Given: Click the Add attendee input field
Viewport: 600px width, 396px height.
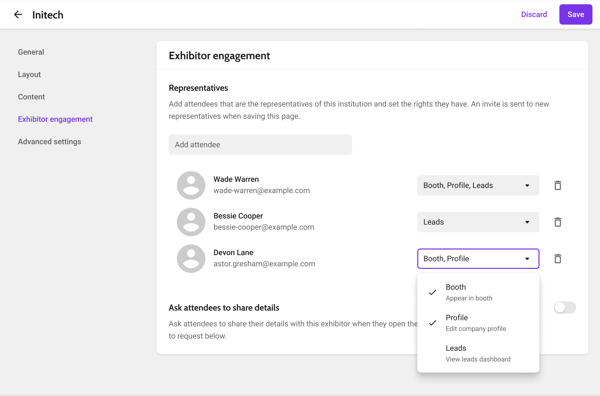Looking at the screenshot, I should pyautogui.click(x=260, y=145).
